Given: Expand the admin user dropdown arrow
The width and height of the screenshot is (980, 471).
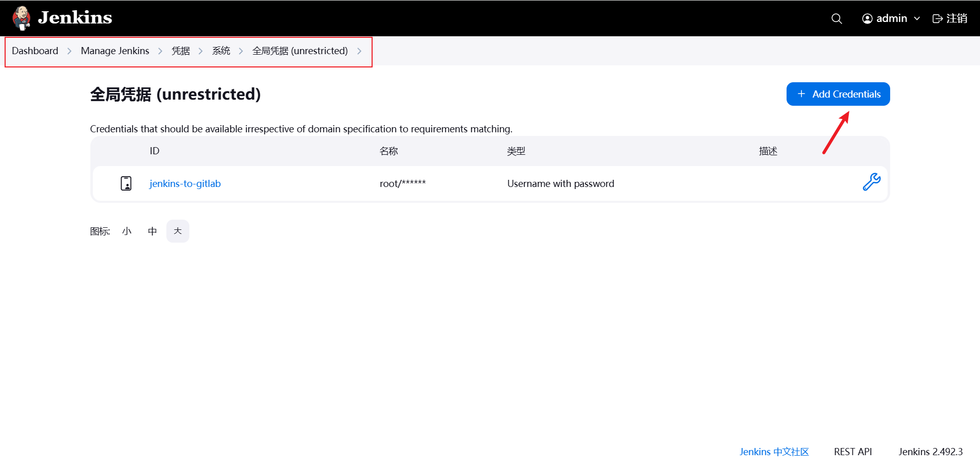Looking at the screenshot, I should coord(917,18).
